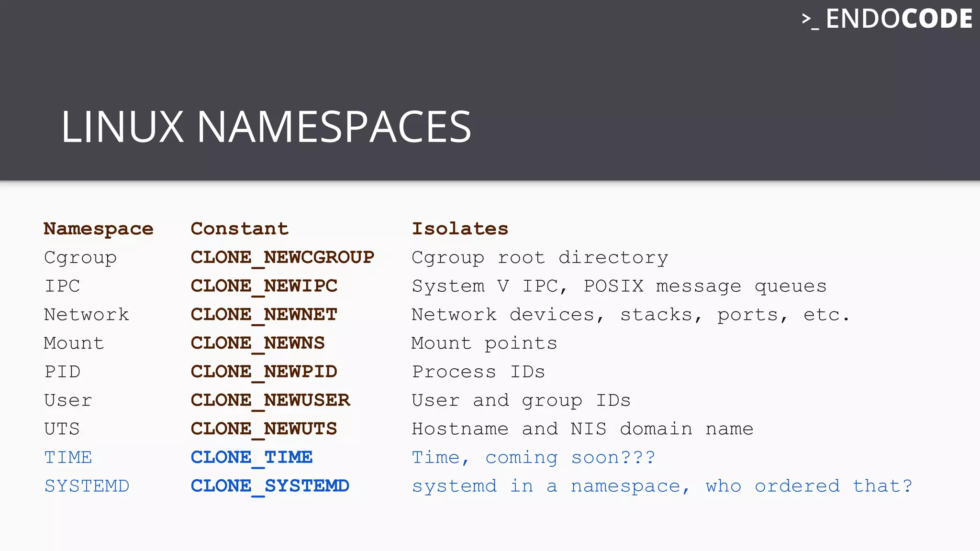This screenshot has width=980, height=551.
Task: Click 'Process IDs' text
Action: [479, 372]
